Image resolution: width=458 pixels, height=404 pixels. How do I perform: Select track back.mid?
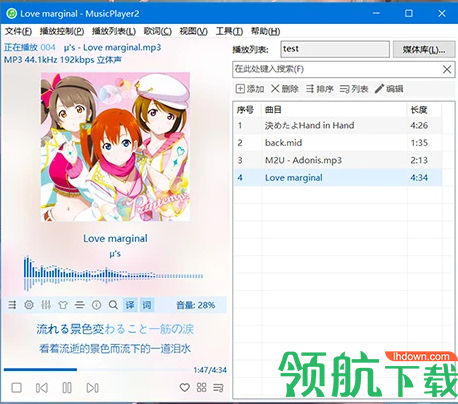click(x=338, y=143)
